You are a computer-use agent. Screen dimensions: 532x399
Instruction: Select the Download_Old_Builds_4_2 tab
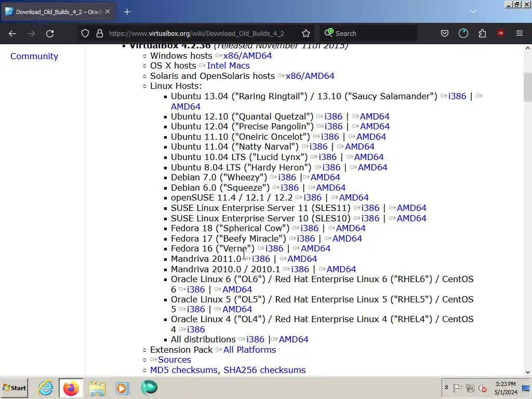[58, 12]
